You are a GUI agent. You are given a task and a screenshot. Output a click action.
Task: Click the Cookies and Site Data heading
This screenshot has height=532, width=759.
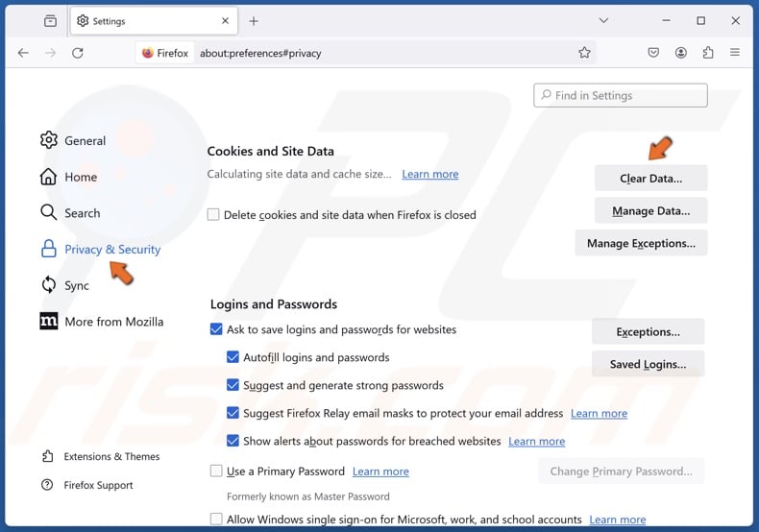coord(271,152)
